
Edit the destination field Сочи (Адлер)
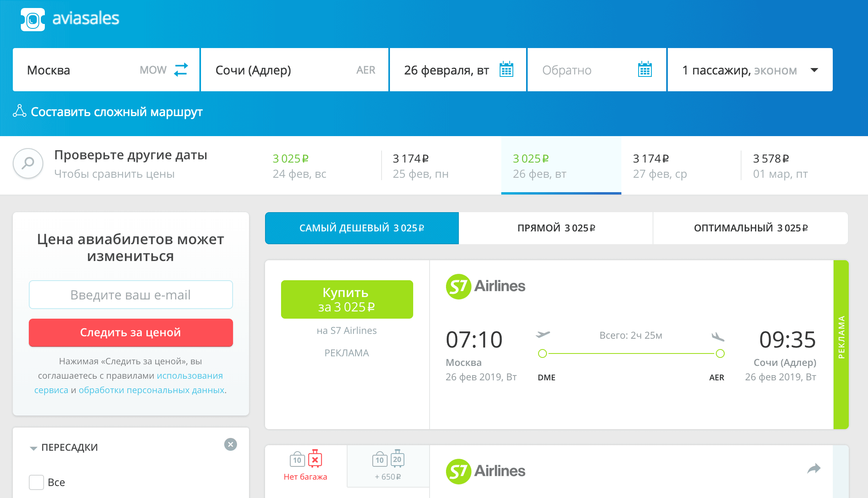pyautogui.click(x=295, y=70)
